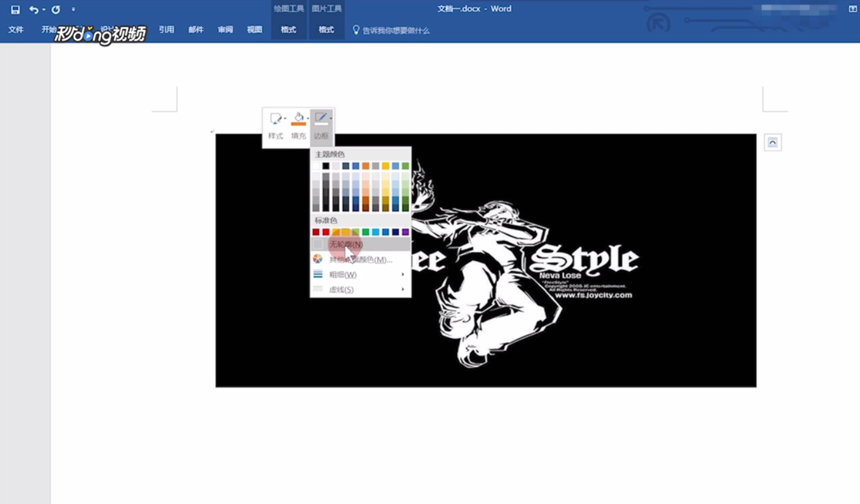The image size is (860, 504).
Task: Switch to the 引用 (References) tab
Action: point(166,29)
